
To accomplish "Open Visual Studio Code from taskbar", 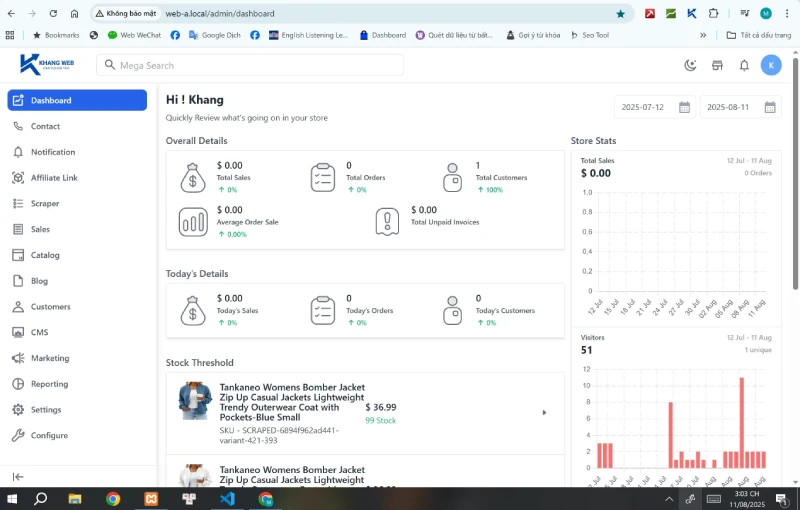I will click(x=227, y=498).
